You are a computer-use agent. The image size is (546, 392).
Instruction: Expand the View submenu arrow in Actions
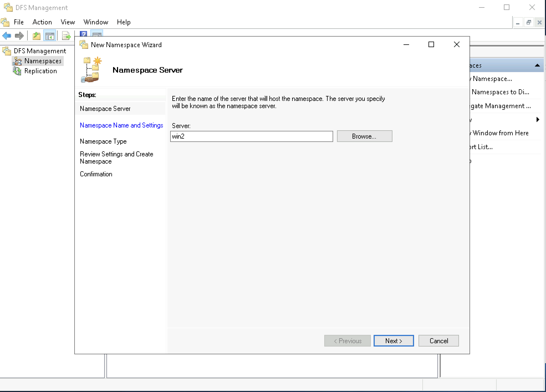point(538,119)
